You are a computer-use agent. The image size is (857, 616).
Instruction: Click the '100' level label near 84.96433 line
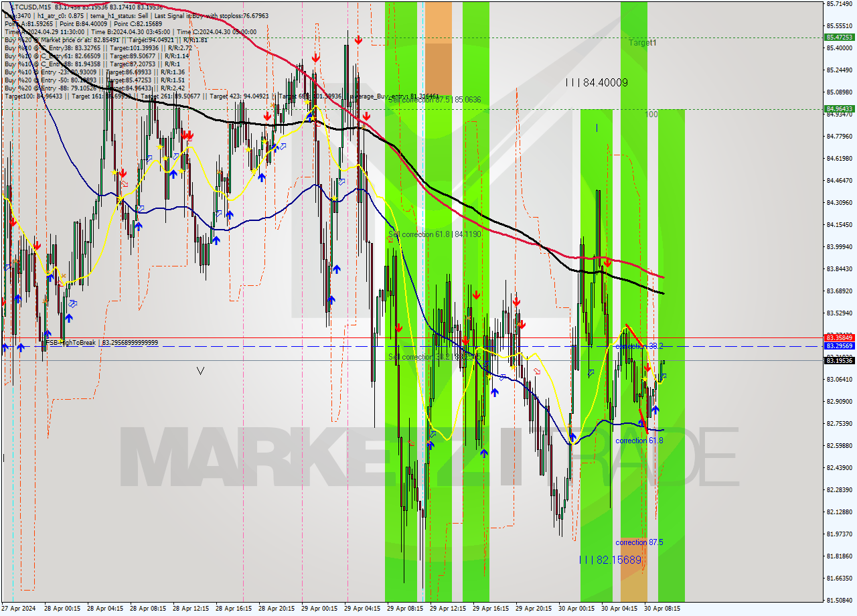[651, 114]
